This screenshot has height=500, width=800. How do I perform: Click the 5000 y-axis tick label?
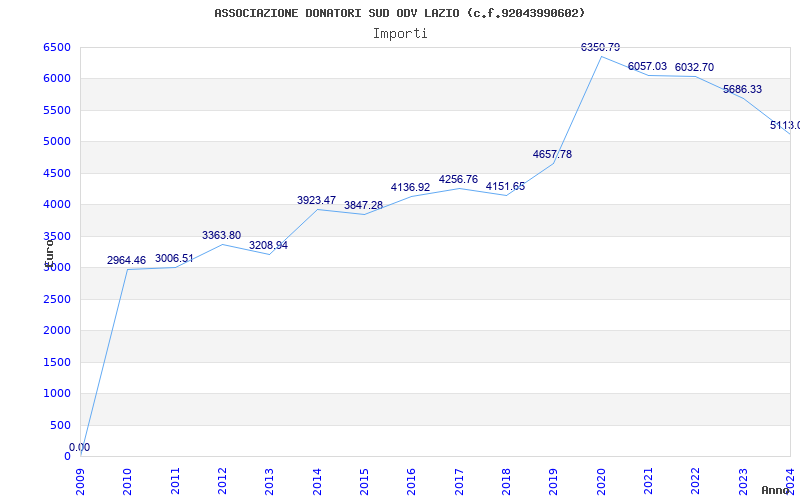(57, 141)
